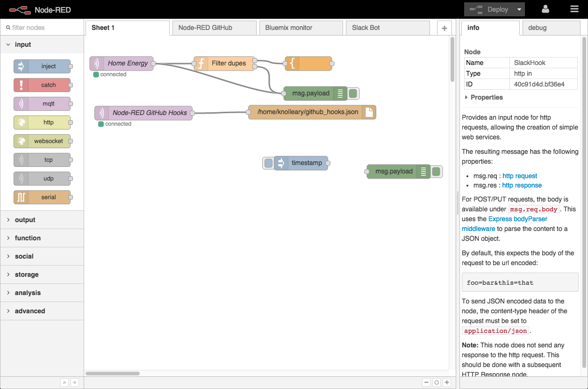Enable the lower msg.payload debug node output

(x=436, y=172)
